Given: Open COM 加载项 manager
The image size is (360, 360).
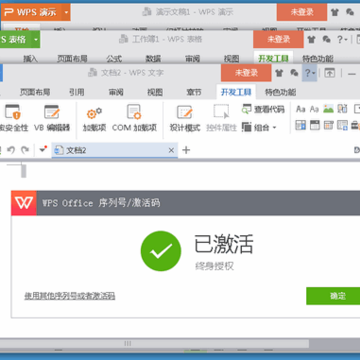Looking at the screenshot, I should tap(134, 118).
